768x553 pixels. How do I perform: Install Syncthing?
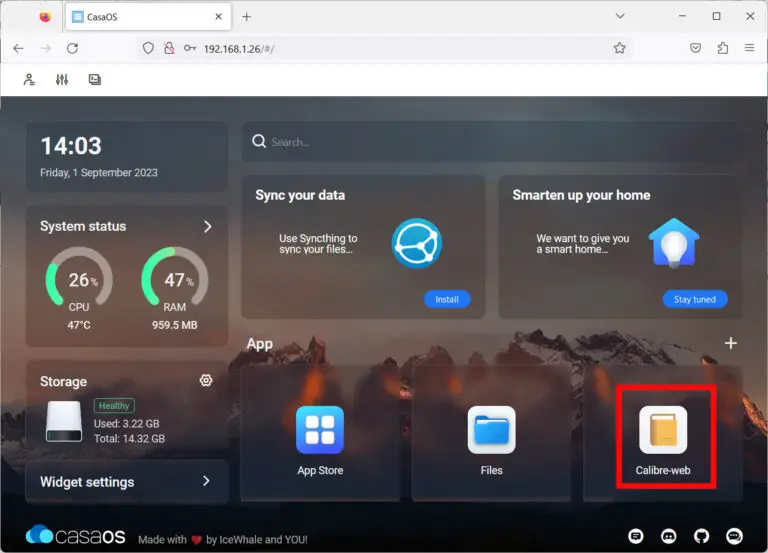pos(446,299)
